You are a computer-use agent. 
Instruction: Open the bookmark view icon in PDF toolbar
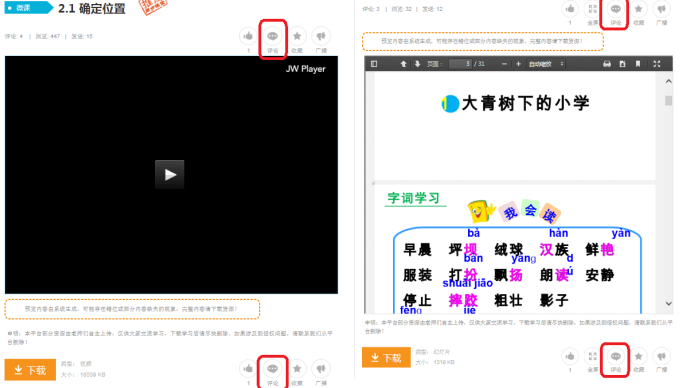(638, 64)
